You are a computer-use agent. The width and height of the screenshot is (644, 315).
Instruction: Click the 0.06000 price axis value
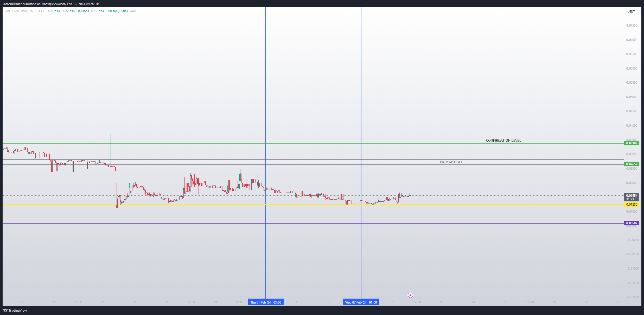click(632, 69)
